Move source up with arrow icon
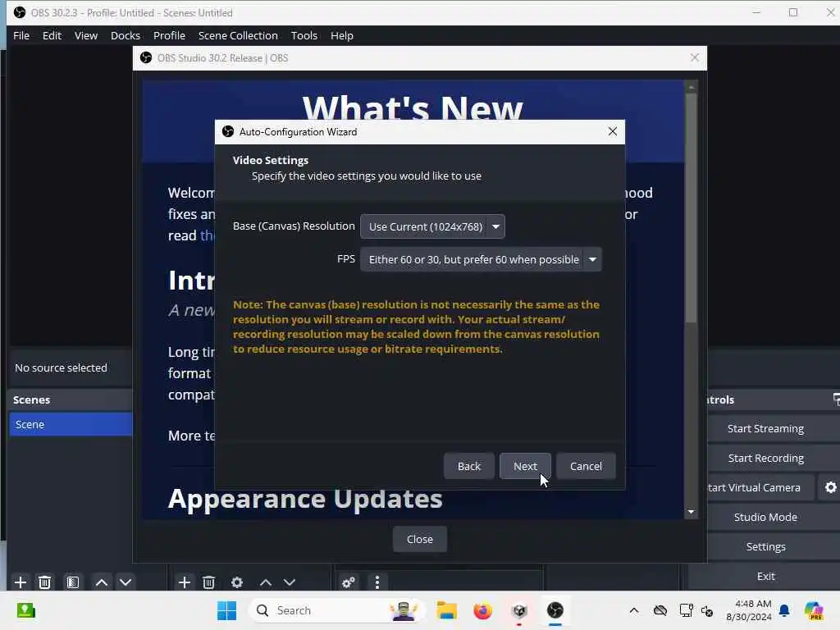Screen dimensions: 840x630 coord(266,582)
